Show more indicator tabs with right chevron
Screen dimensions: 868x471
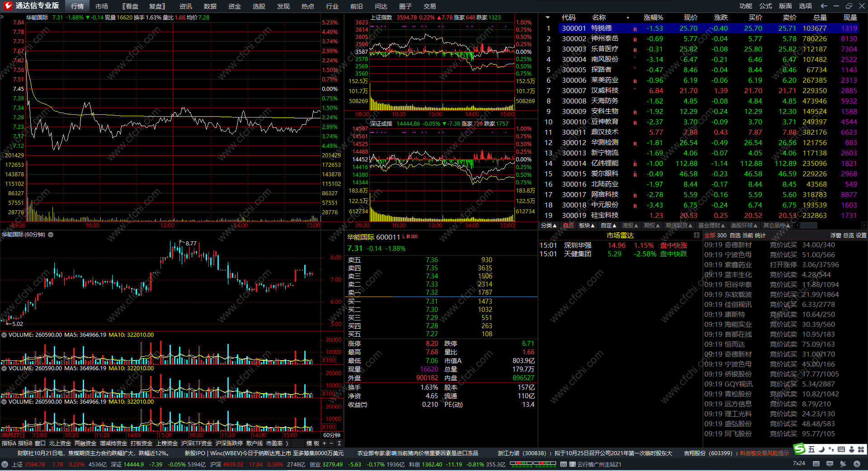287,443
